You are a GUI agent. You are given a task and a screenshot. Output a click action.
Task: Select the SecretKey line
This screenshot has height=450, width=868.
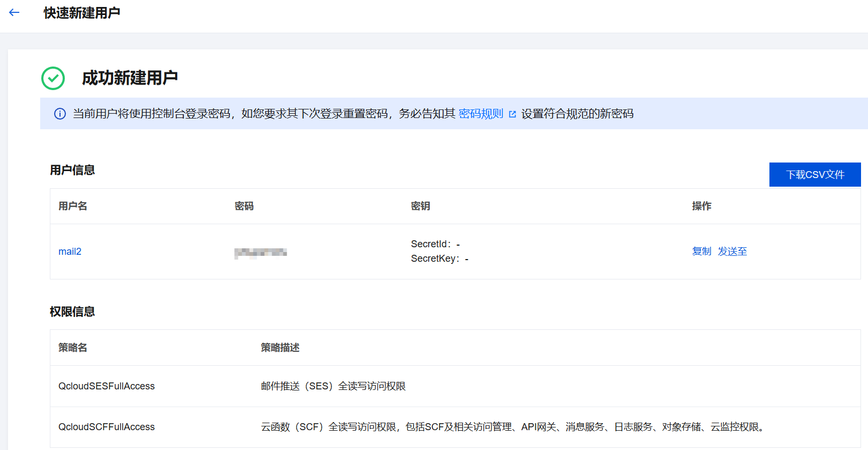[439, 259]
